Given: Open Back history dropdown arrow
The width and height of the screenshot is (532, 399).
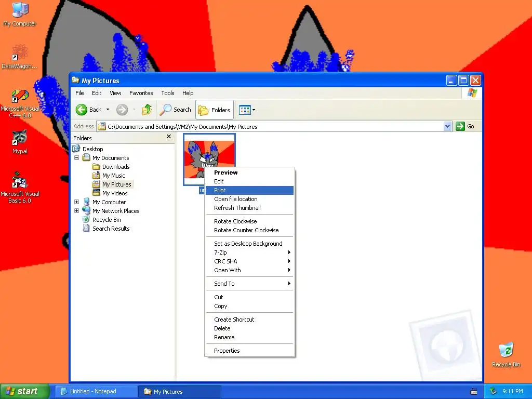Looking at the screenshot, I should click(x=108, y=110).
